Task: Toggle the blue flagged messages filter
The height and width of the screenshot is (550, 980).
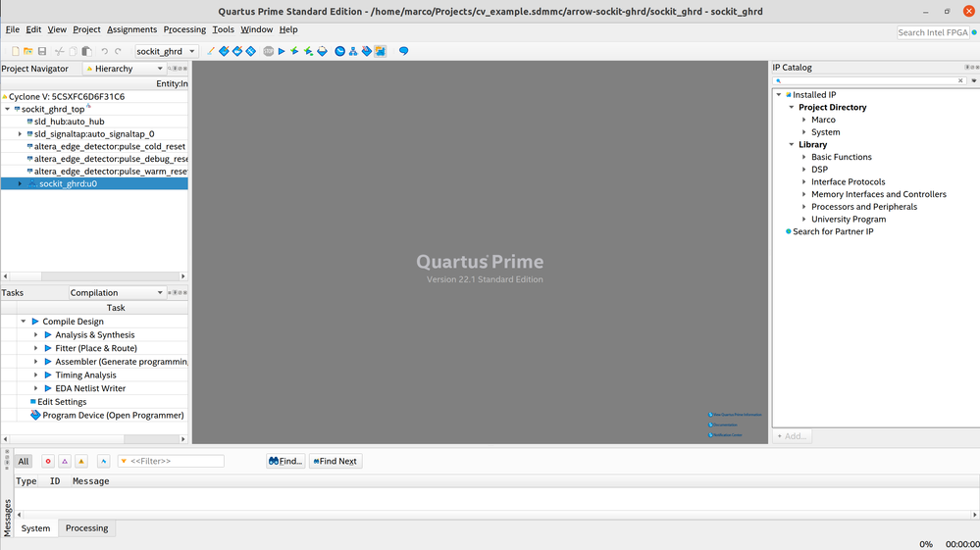Action: click(104, 462)
